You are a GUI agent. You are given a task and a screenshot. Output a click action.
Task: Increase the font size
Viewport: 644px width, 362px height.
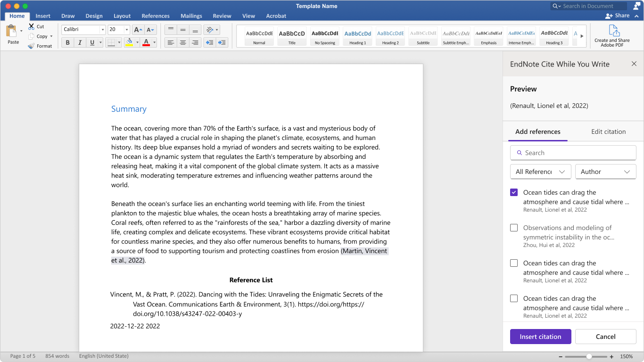pos(138,29)
